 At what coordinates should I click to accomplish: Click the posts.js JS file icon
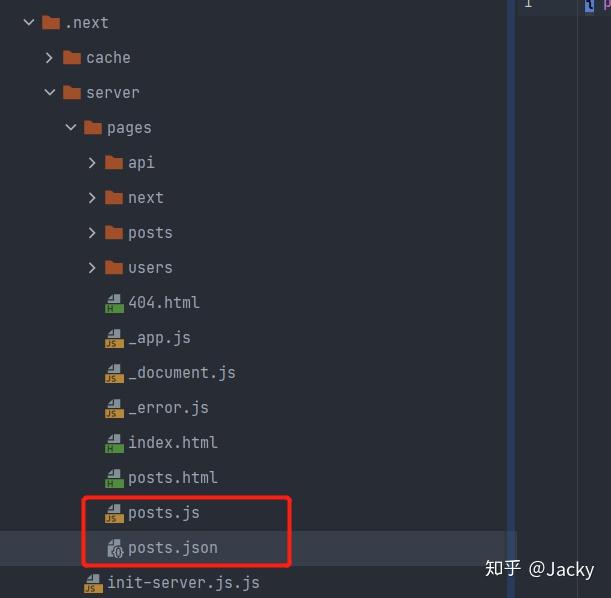[114, 514]
